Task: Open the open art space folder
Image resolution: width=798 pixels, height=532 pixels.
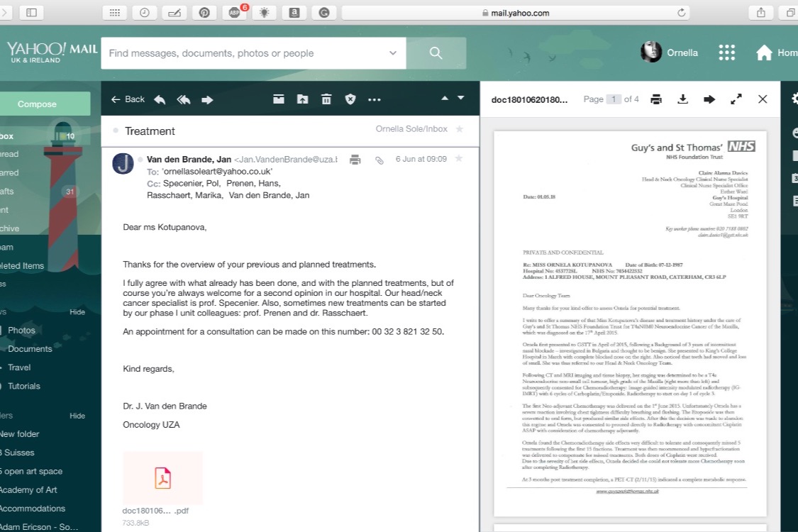Action: pyautogui.click(x=31, y=472)
